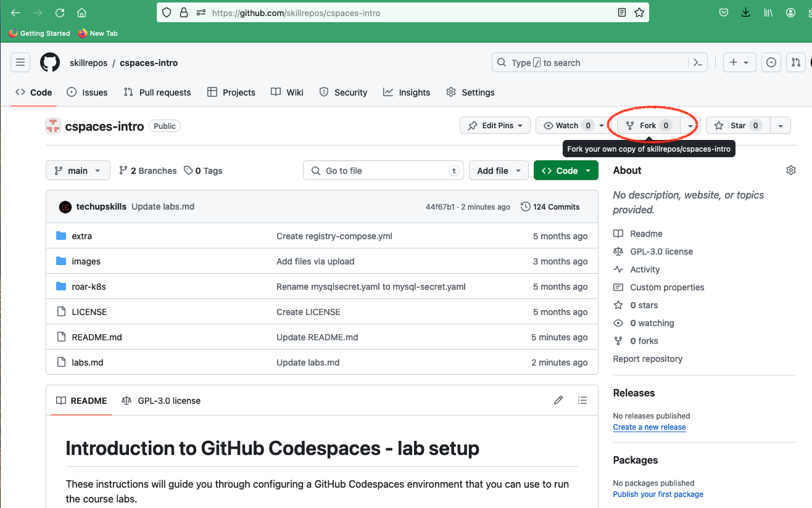Open the green Code dropdown button
Screen dimensions: 812x508
(x=566, y=171)
